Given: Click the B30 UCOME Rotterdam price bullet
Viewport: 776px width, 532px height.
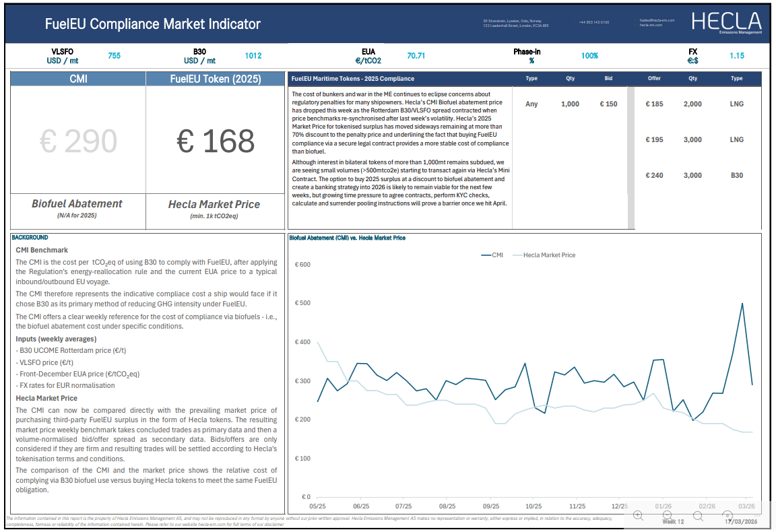Looking at the screenshot, I should pyautogui.click(x=71, y=350).
